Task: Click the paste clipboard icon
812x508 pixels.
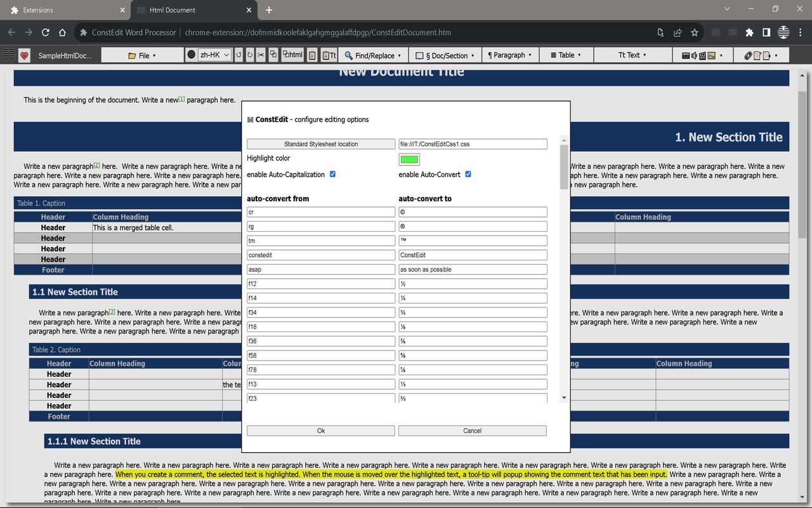Action: pyautogui.click(x=312, y=55)
